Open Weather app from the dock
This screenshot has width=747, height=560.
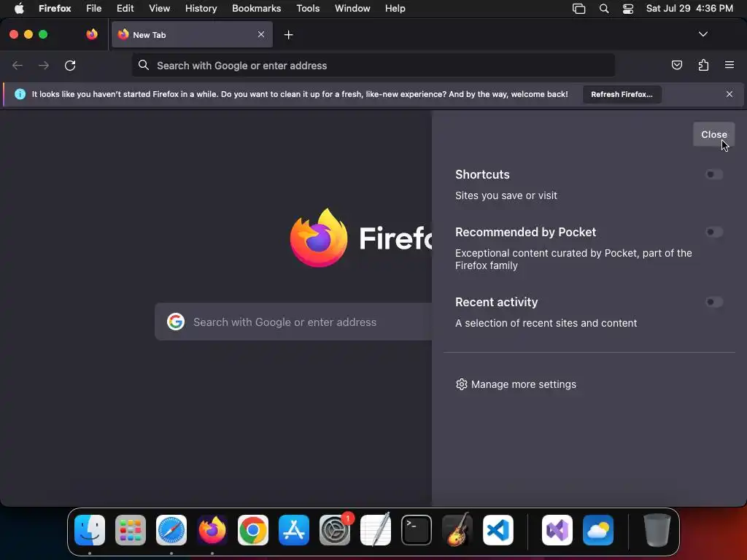[x=598, y=530]
